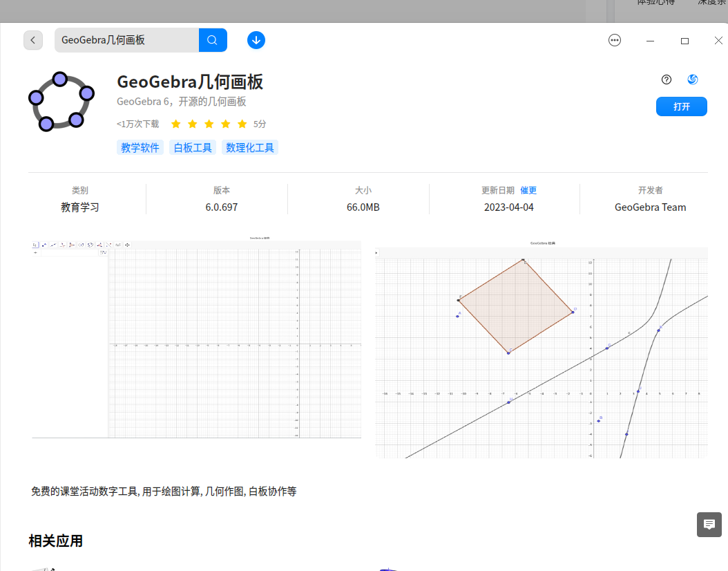
Task: Maximize the app store window
Action: (x=684, y=41)
